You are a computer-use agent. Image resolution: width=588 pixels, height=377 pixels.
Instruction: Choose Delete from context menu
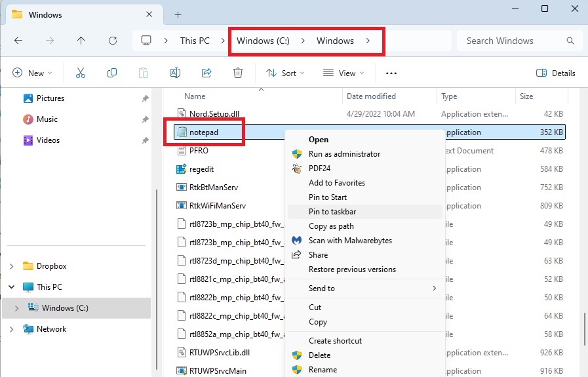point(365,355)
